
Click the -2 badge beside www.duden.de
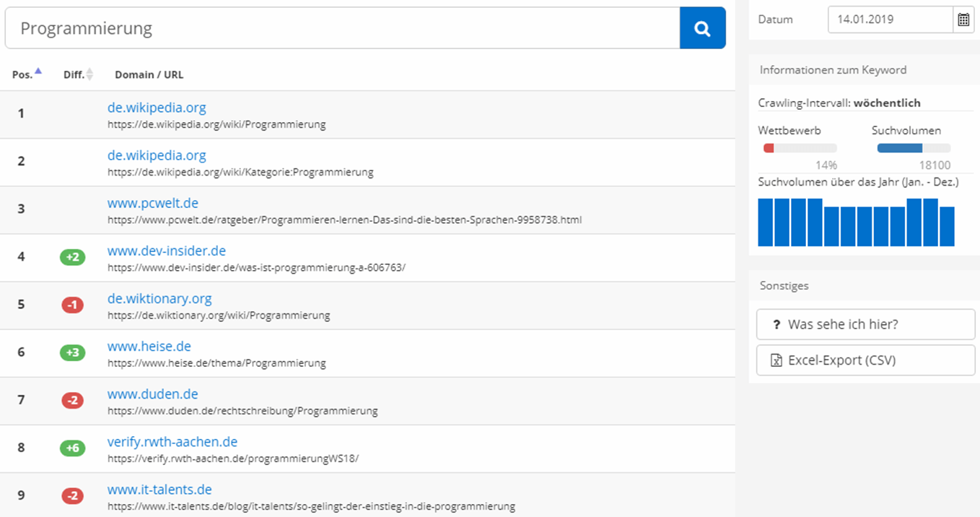coord(72,400)
